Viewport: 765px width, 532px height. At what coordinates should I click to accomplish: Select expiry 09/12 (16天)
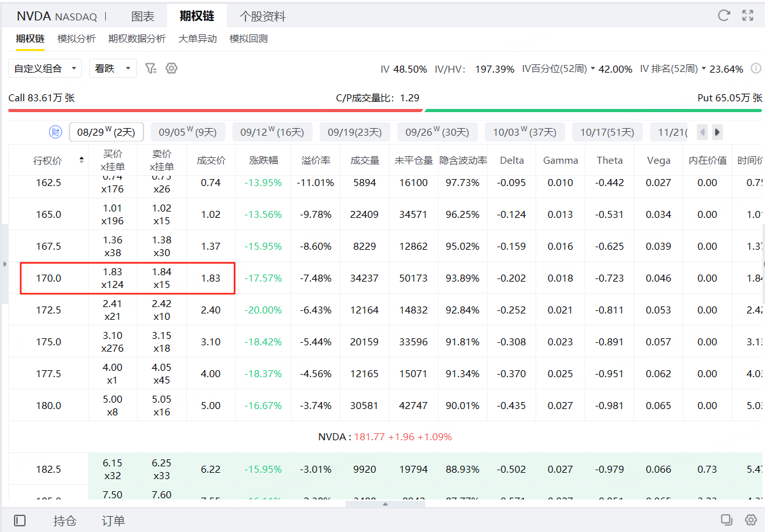[272, 132]
